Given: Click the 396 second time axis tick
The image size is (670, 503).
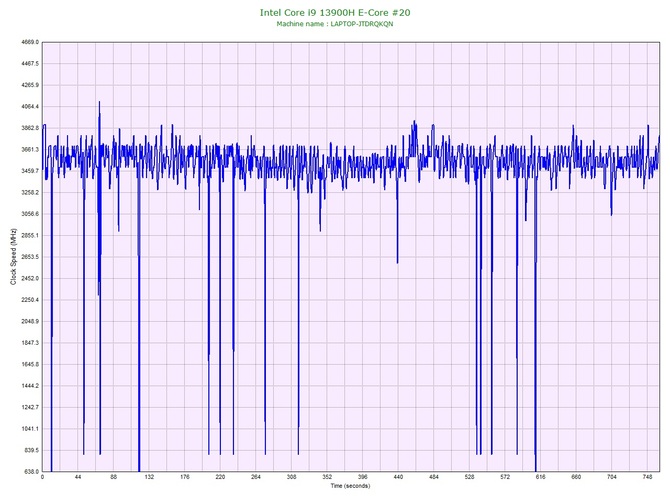Looking at the screenshot, I should click(x=362, y=478).
